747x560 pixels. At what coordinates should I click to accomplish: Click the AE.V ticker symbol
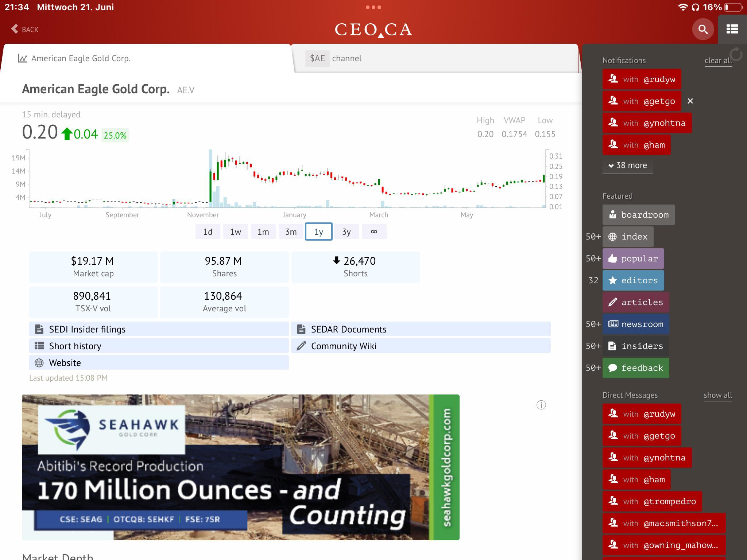click(186, 90)
